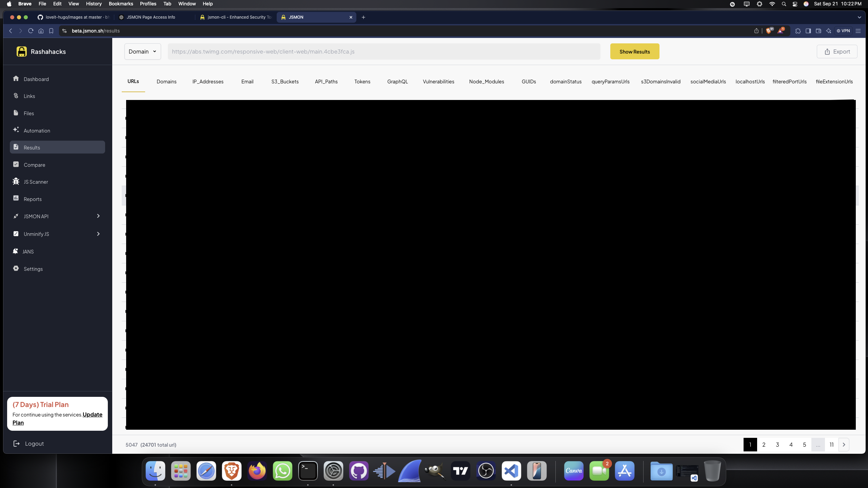Screen dimensions: 868x488
Task: Open Visual Studio Code from the dock
Action: point(511,471)
